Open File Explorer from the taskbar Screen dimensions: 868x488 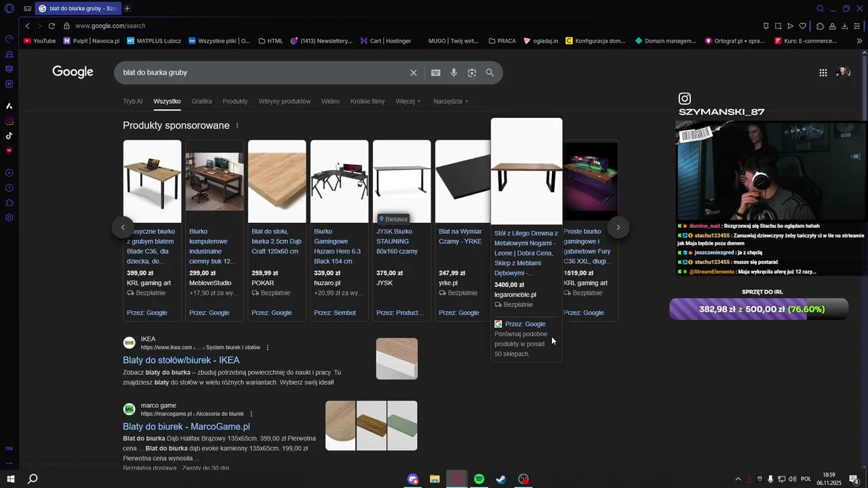pos(435,479)
